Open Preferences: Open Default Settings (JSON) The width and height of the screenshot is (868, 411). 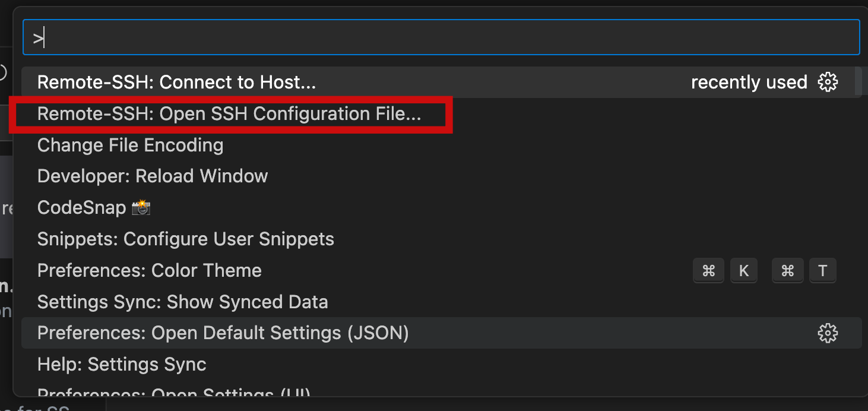(x=441, y=333)
